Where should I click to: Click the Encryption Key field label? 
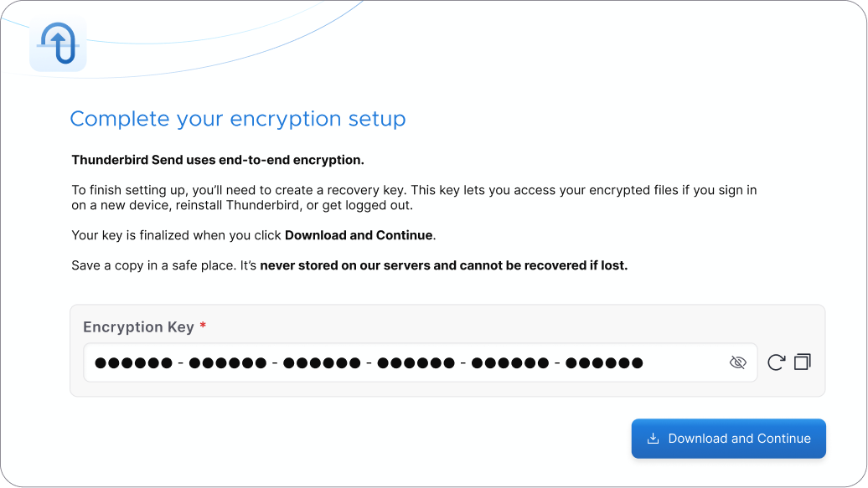click(x=138, y=327)
